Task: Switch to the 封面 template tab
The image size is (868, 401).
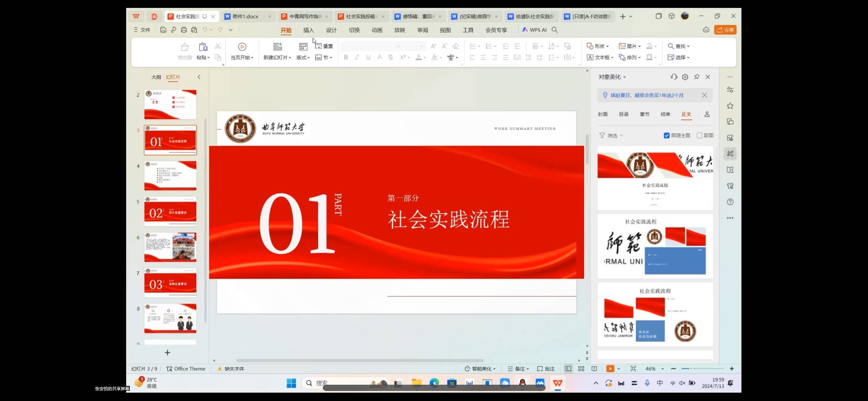Action: (x=602, y=114)
